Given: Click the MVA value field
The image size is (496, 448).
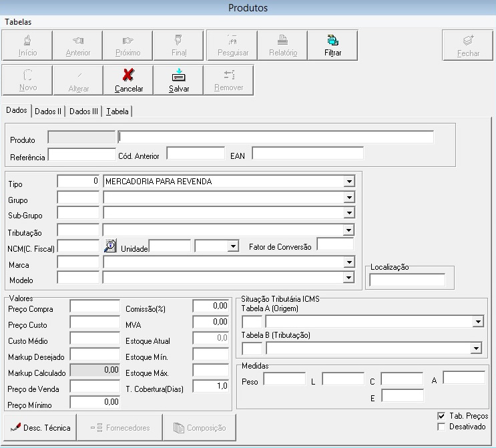Looking at the screenshot, I should 210,322.
